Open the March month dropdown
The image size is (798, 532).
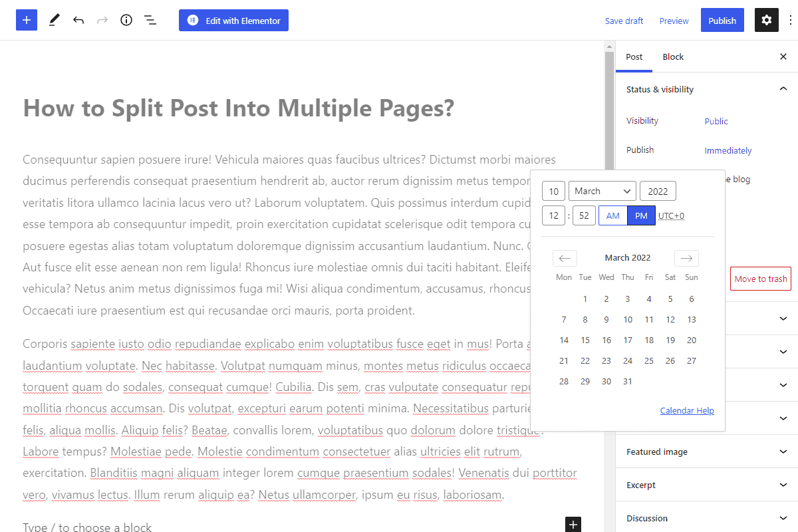click(x=602, y=191)
